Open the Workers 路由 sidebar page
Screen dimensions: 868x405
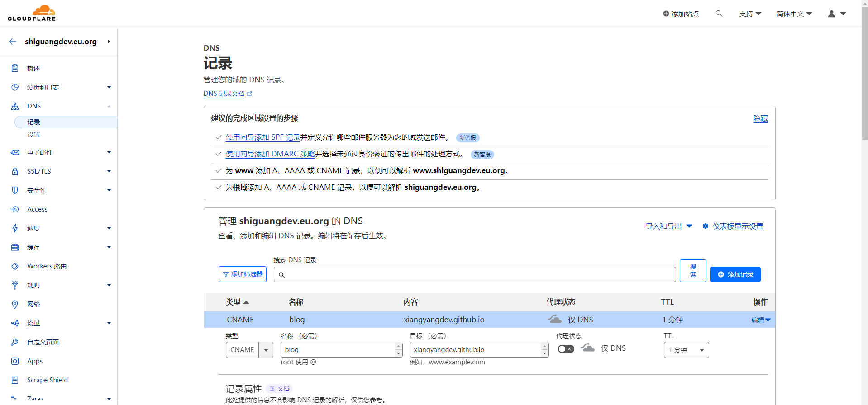click(47, 266)
